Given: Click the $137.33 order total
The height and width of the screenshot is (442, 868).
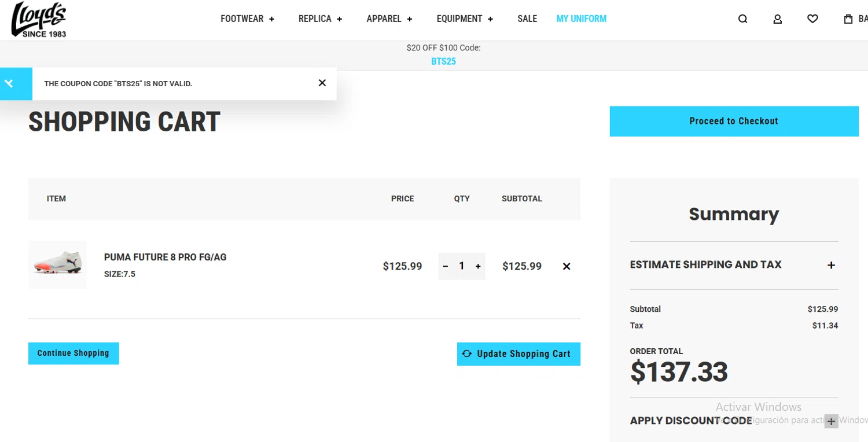Looking at the screenshot, I should [x=679, y=372].
